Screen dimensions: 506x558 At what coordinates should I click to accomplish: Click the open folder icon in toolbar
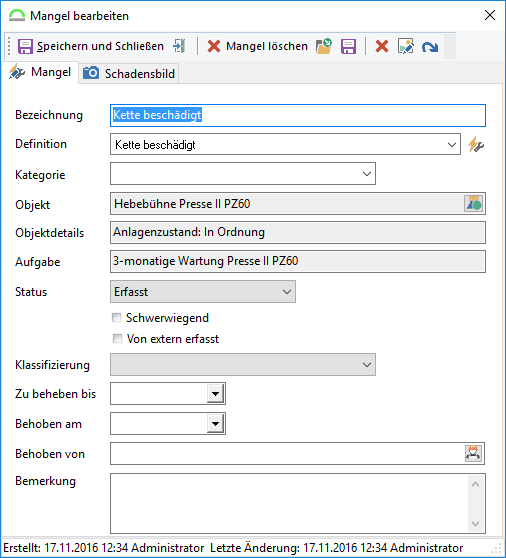[x=324, y=46]
